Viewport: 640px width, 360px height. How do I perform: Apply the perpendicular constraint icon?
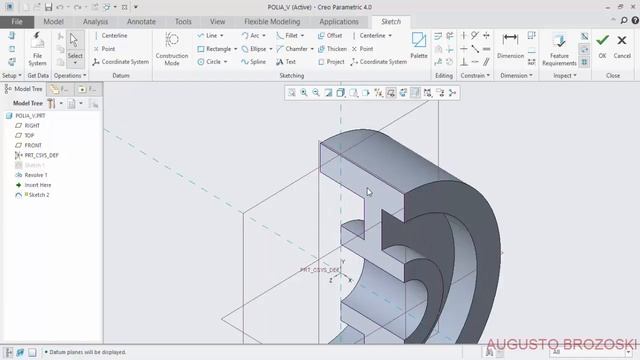pos(464,62)
